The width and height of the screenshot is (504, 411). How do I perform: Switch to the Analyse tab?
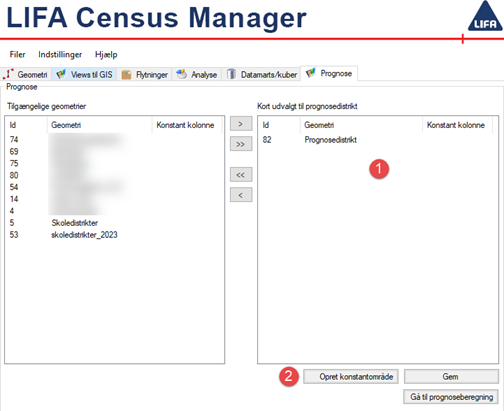[197, 74]
